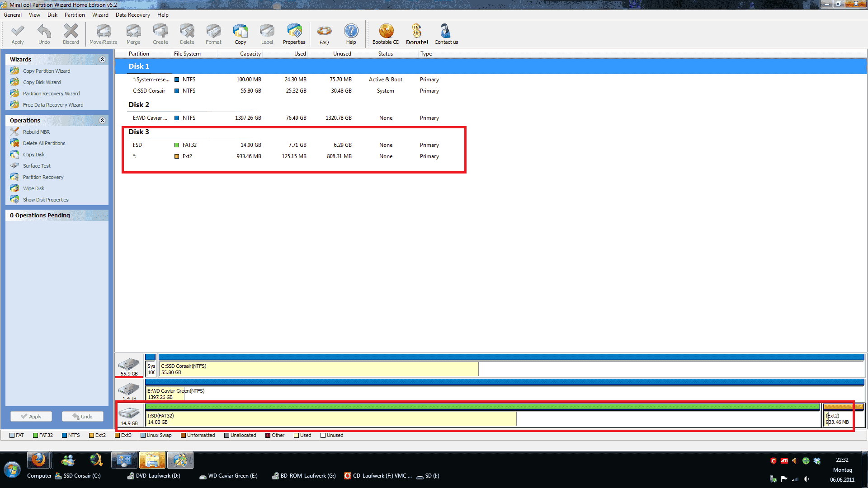868x488 pixels.
Task: Open the Help menu
Action: pyautogui.click(x=163, y=15)
